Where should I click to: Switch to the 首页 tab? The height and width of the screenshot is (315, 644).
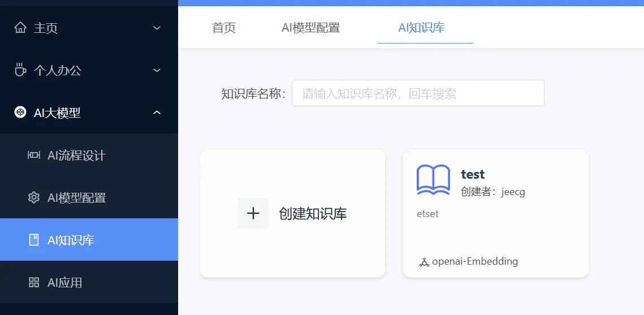(224, 28)
